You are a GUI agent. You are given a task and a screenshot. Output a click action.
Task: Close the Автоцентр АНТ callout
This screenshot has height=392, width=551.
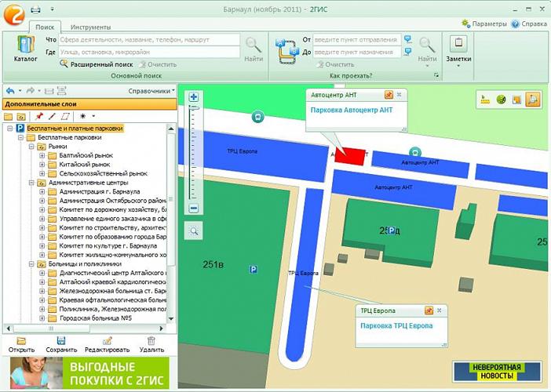[x=400, y=95]
